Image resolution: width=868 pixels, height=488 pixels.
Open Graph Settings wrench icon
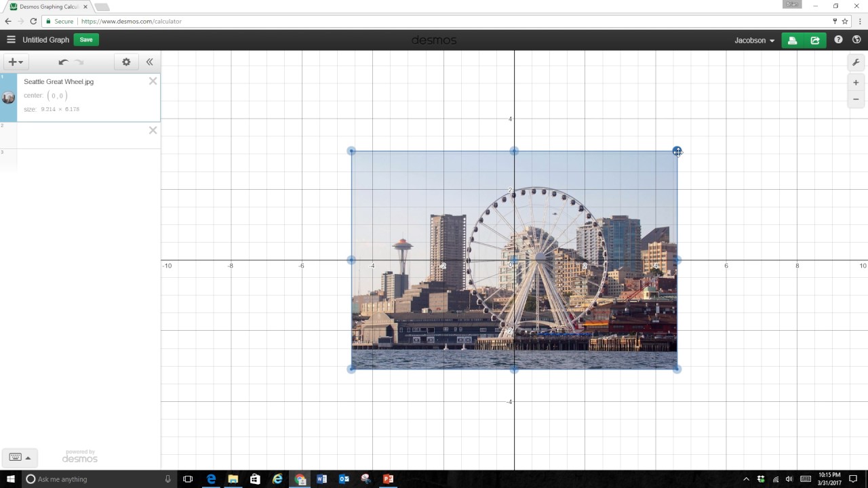pyautogui.click(x=856, y=62)
